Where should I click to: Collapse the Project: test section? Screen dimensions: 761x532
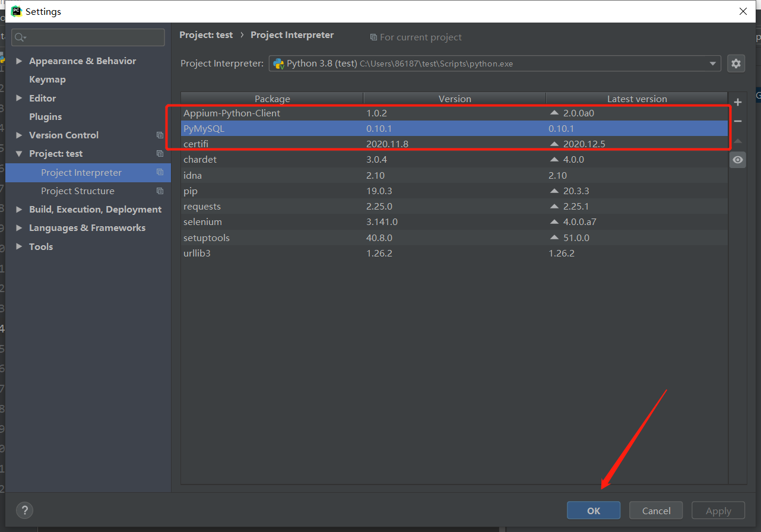tap(19, 154)
